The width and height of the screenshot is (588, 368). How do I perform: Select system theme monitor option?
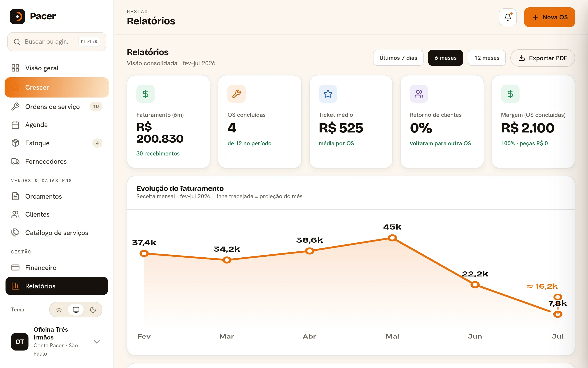pyautogui.click(x=76, y=310)
